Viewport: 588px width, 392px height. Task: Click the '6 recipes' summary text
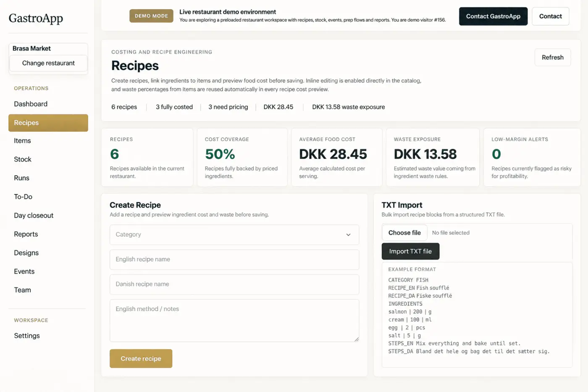coord(124,107)
